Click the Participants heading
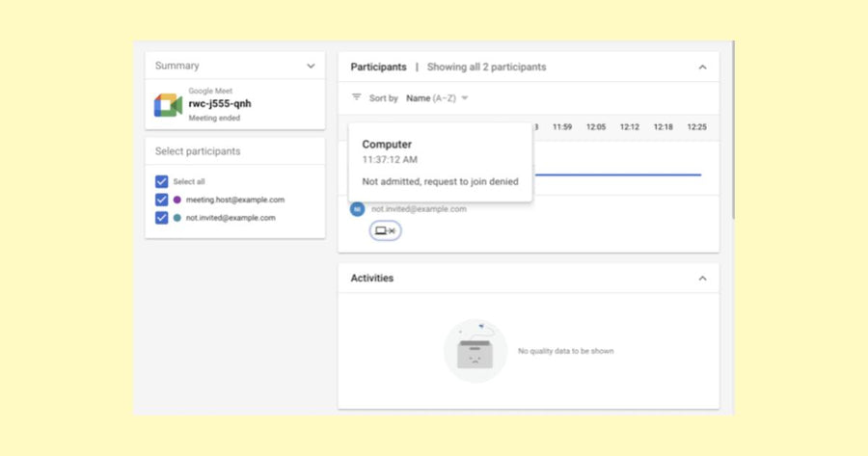The width and height of the screenshot is (868, 456). point(379,67)
